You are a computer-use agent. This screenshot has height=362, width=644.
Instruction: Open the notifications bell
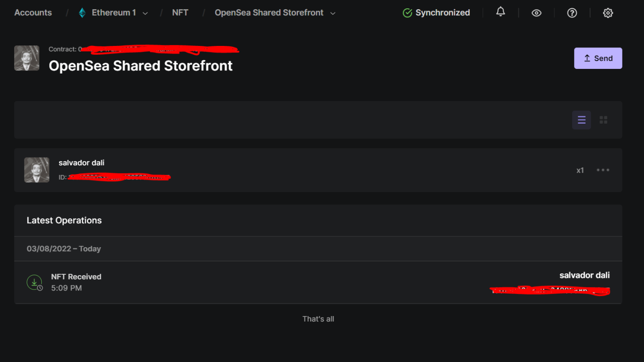tap(500, 12)
